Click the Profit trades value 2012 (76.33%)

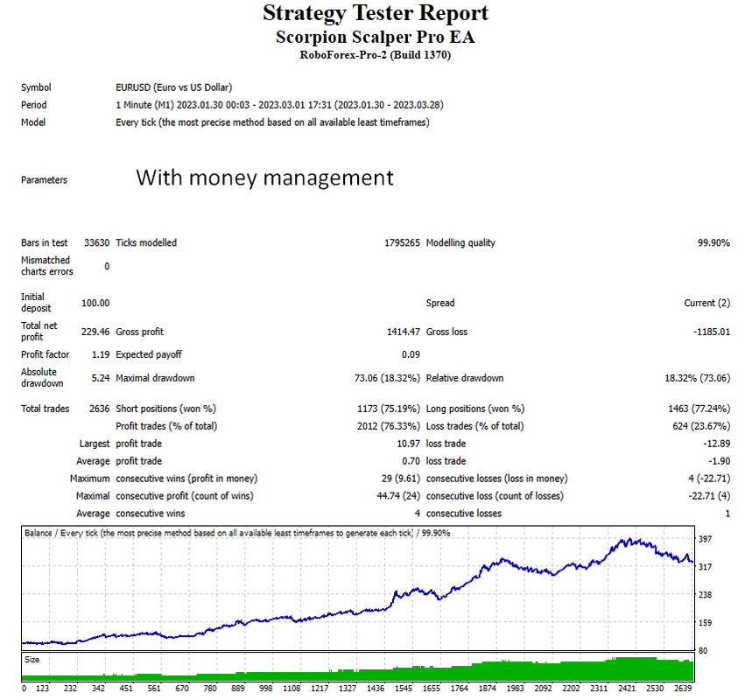tap(389, 426)
